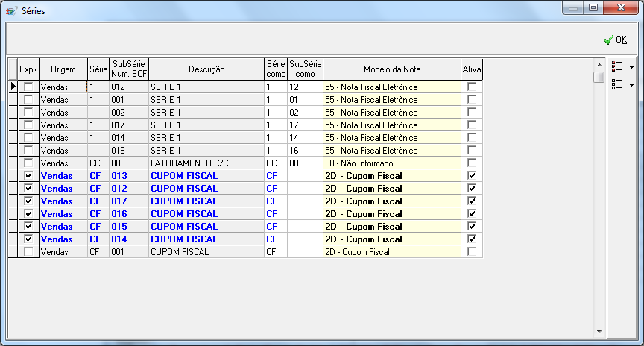Maximize the Séries window

(x=593, y=7)
